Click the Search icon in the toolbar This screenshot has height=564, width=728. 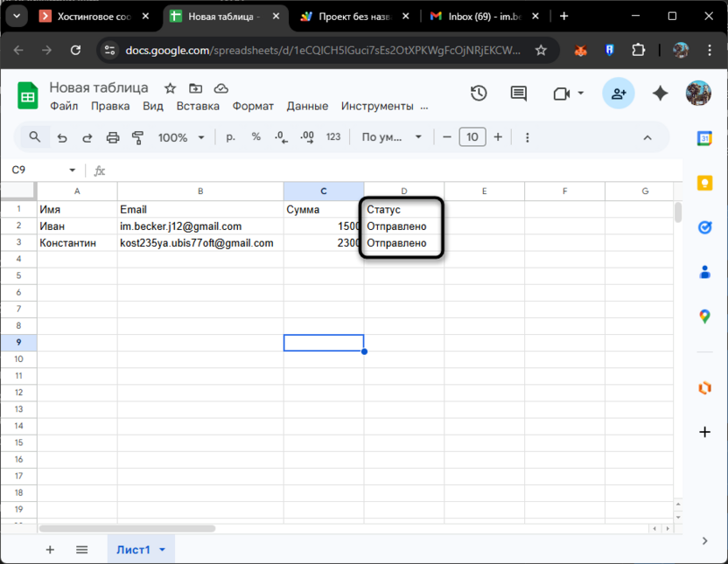(x=35, y=137)
